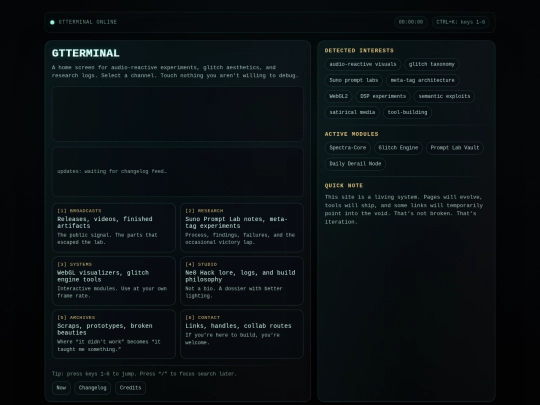Select the audio-reactive visuals tag
Image resolution: width=540 pixels, height=405 pixels.
363,64
